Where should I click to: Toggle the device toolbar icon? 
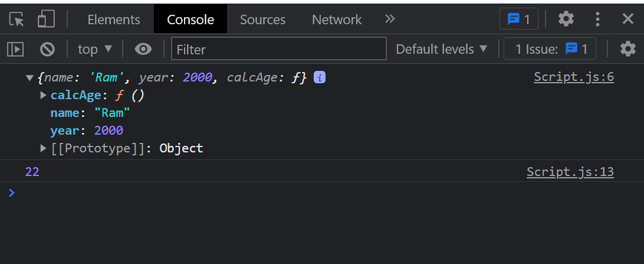tap(46, 19)
